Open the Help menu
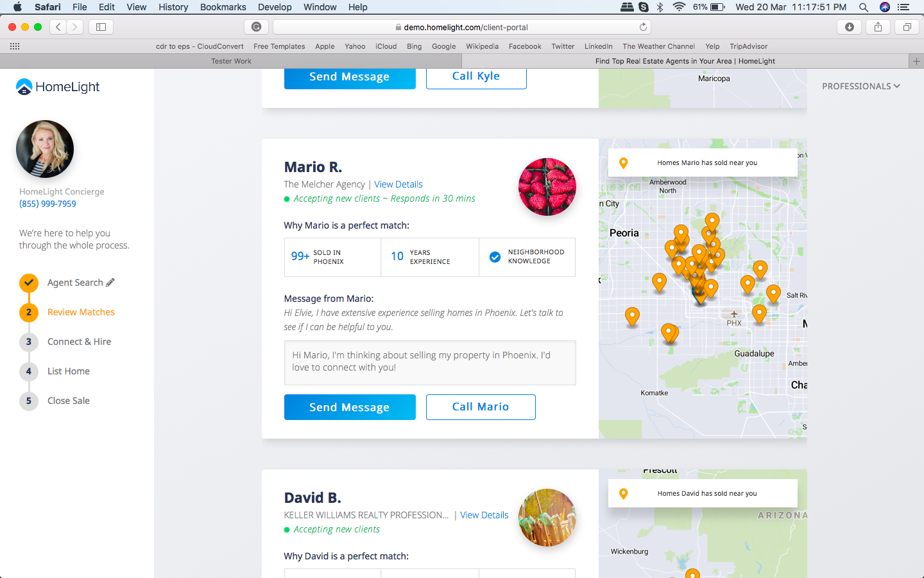The width and height of the screenshot is (924, 578). [x=358, y=7]
